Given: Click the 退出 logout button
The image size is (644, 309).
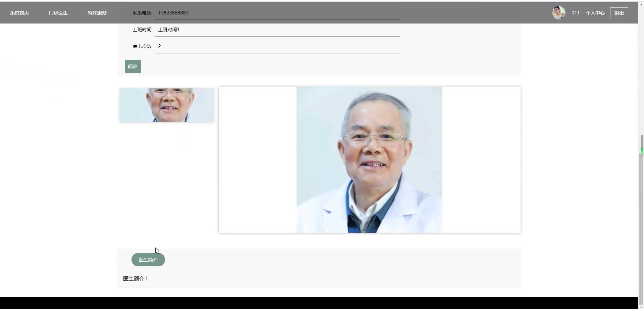Looking at the screenshot, I should (x=619, y=13).
